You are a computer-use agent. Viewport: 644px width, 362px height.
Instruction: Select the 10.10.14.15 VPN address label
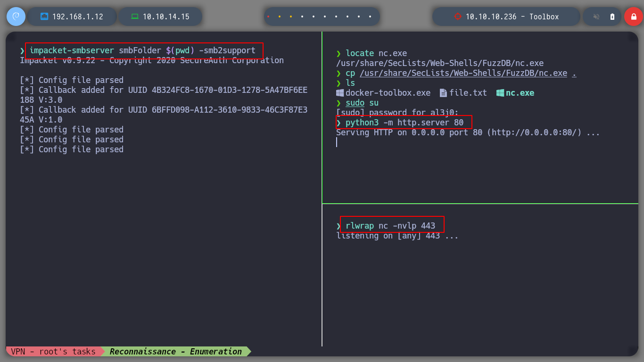pyautogui.click(x=166, y=16)
